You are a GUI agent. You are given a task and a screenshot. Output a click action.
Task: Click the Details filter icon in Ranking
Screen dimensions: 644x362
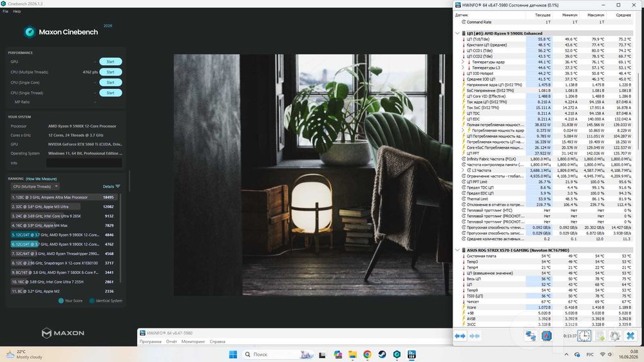click(x=118, y=187)
